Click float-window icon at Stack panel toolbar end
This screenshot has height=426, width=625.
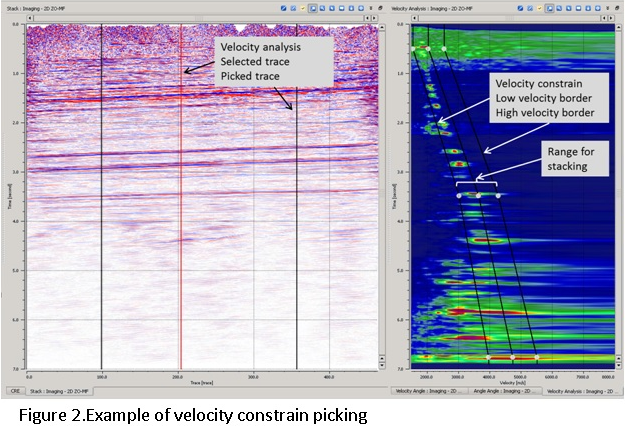381,8
